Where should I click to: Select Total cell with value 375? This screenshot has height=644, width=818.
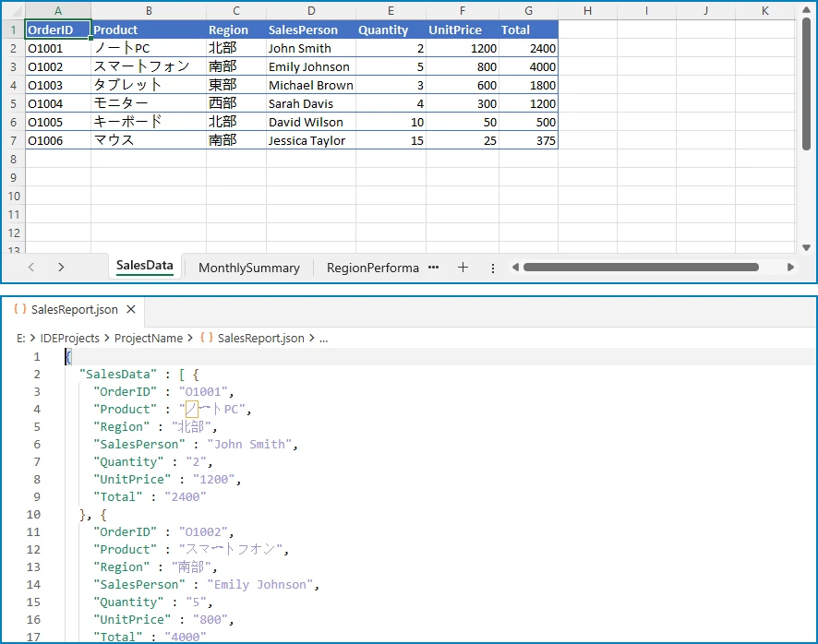coord(528,140)
